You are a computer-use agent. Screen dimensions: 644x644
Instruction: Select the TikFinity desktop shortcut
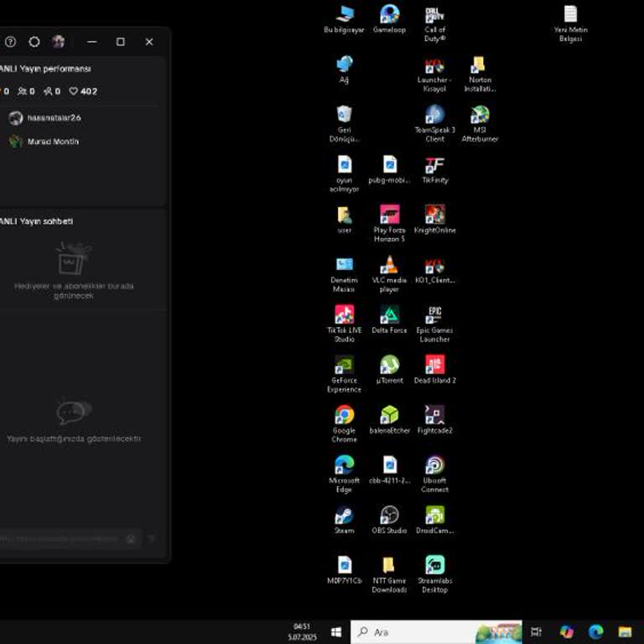click(434, 165)
